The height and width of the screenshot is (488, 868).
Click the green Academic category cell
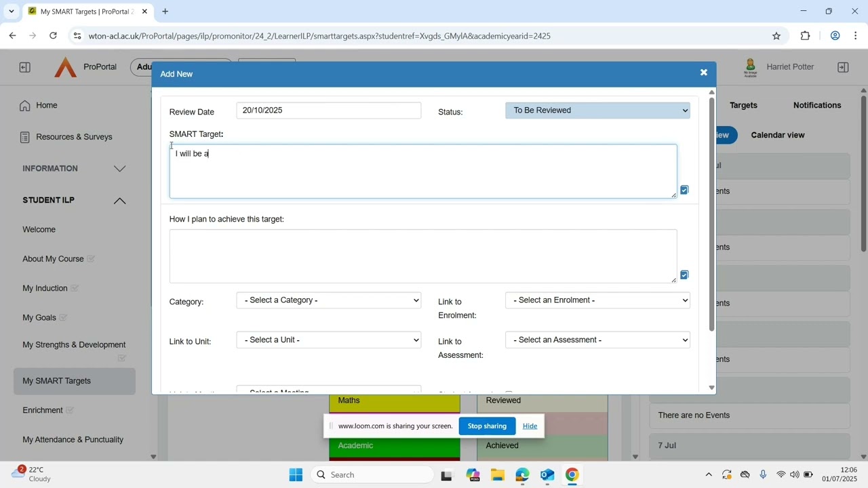(395, 447)
